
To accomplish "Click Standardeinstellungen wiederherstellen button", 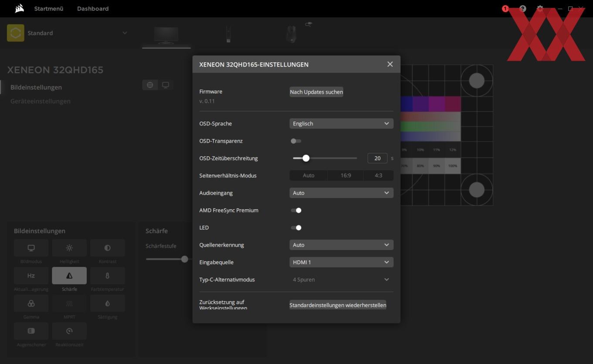I will point(338,305).
